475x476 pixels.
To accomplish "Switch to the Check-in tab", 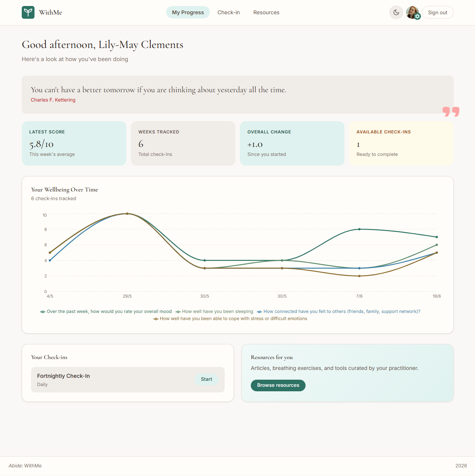I will pyautogui.click(x=229, y=12).
